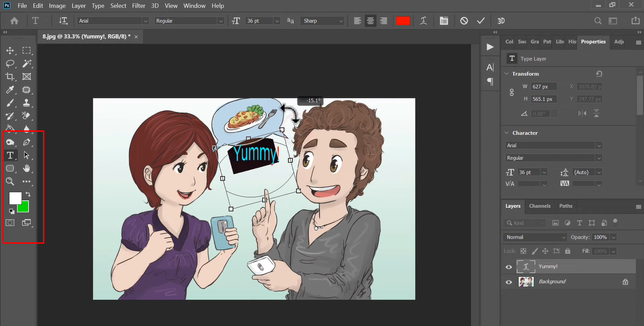Select the Lasso tool
Viewport: 644px width, 326px height.
(x=10, y=63)
